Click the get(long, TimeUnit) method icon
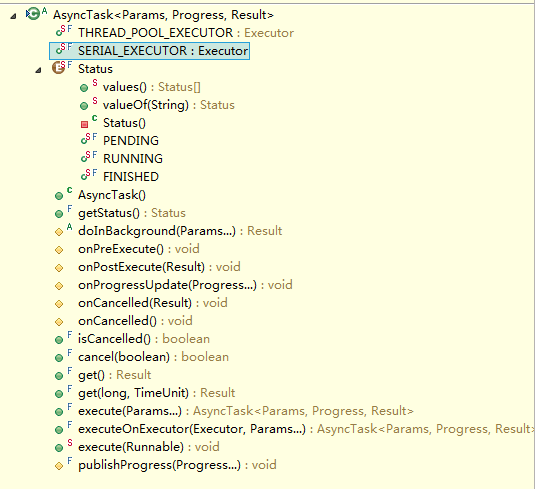Viewport: 535px width, 489px height. coord(63,392)
